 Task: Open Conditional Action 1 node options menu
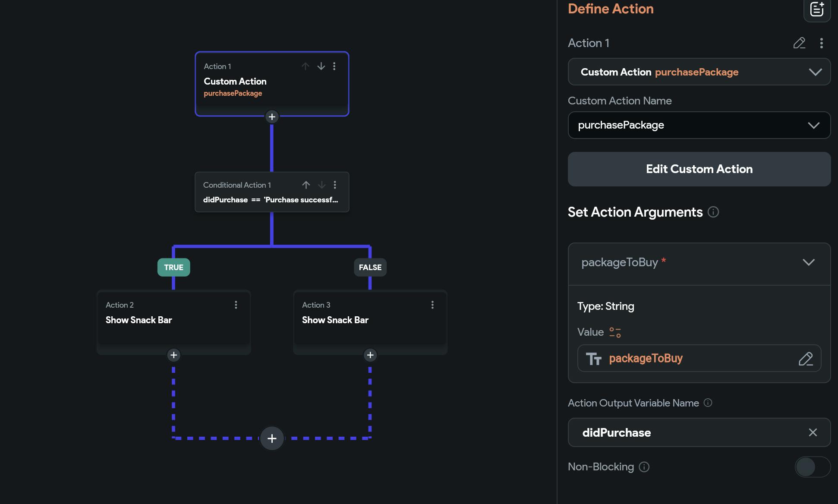pyautogui.click(x=335, y=185)
